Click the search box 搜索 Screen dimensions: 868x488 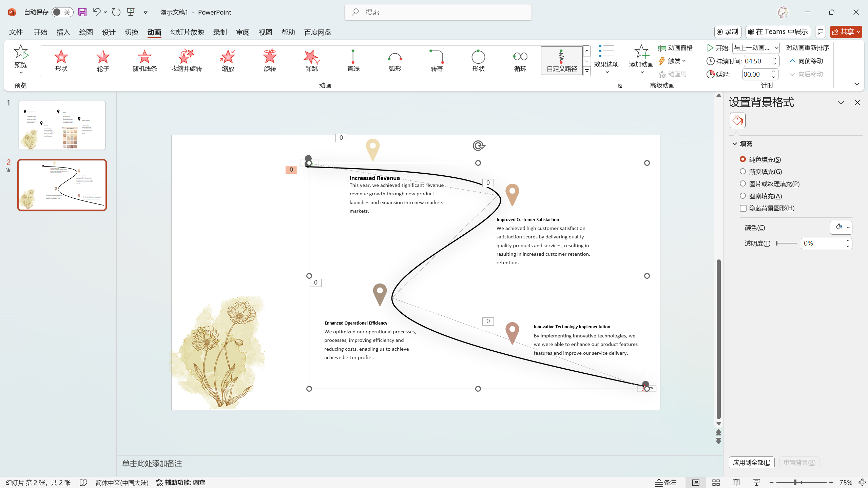coord(438,12)
